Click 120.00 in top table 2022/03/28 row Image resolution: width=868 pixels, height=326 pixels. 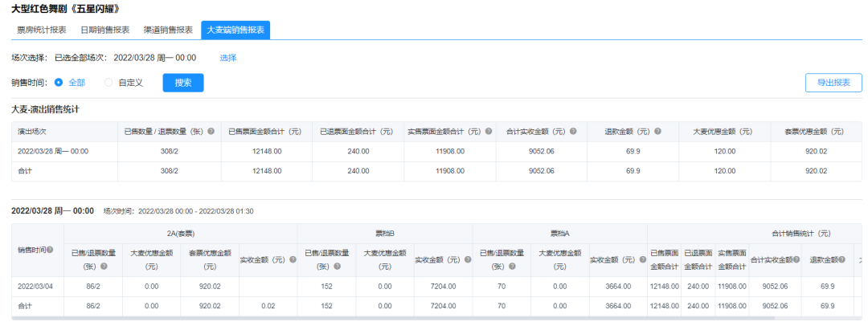coord(725,151)
